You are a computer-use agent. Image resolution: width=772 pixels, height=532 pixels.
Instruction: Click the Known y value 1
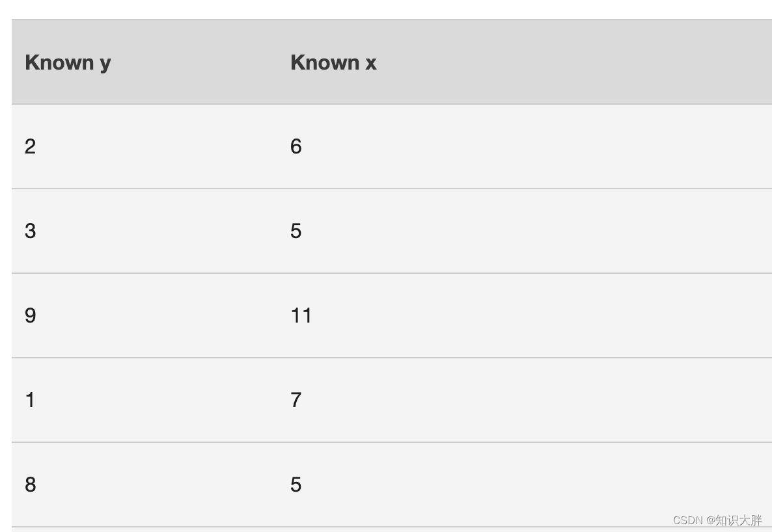tap(30, 400)
